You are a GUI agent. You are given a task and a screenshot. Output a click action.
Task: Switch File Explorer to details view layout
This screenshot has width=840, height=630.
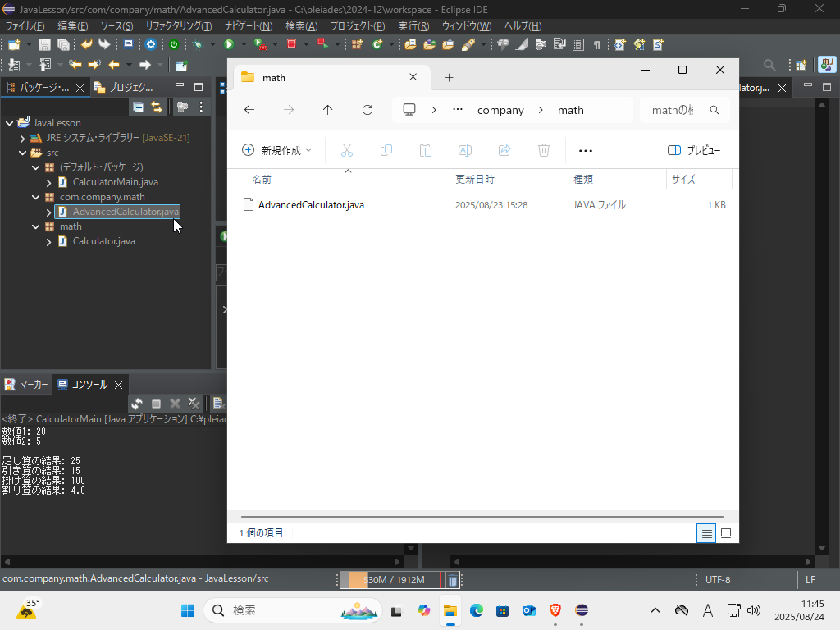click(706, 533)
